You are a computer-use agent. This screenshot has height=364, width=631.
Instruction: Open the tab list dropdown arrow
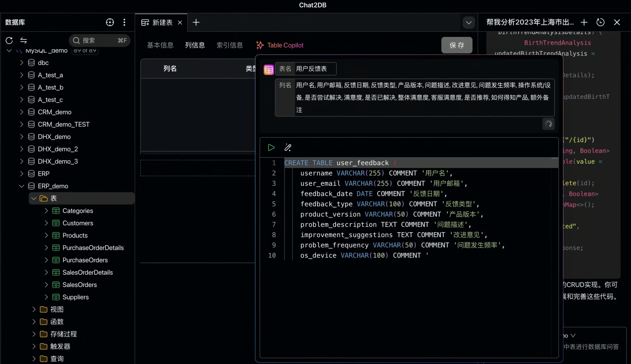tap(469, 22)
